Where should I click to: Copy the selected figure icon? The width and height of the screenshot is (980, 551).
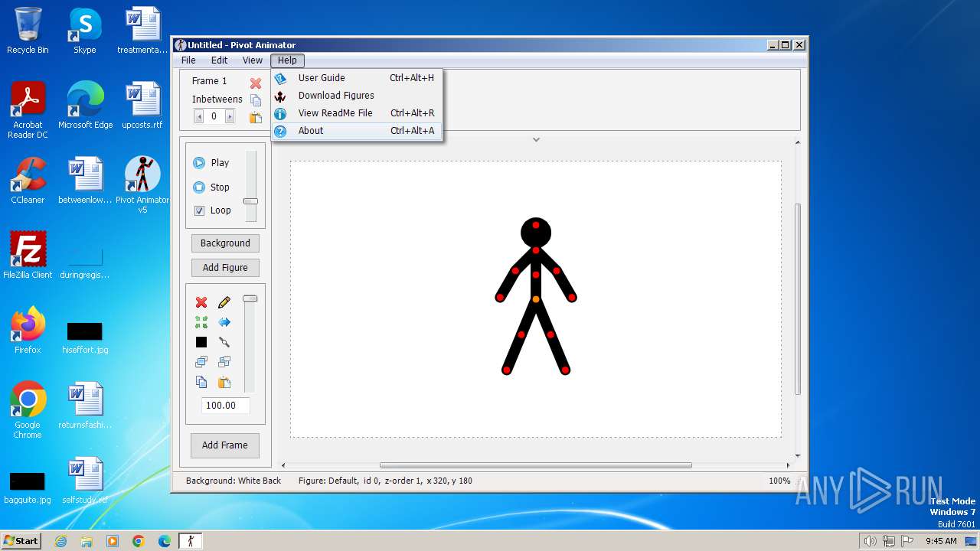(x=201, y=382)
